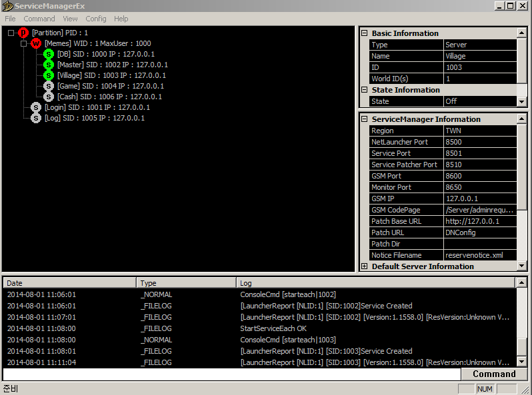Viewport: 532px width, 395px height.
Task: Click the gray Game service icon
Action: [49, 86]
